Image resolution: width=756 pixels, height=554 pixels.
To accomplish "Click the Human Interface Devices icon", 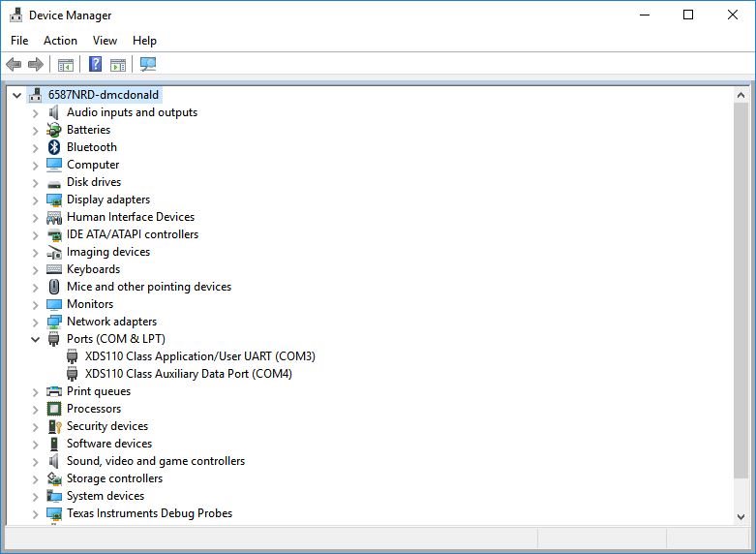I will pyautogui.click(x=54, y=218).
